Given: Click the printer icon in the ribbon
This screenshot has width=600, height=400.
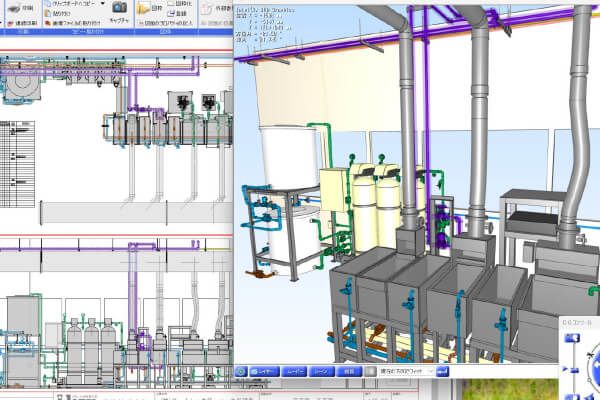Looking at the screenshot, I should pyautogui.click(x=15, y=8).
